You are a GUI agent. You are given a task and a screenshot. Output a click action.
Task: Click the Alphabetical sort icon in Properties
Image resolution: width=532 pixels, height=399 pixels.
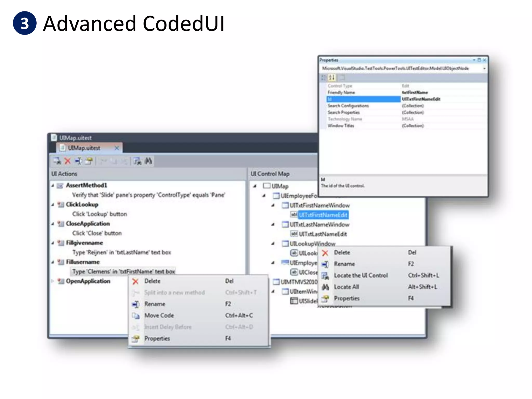pyautogui.click(x=332, y=77)
